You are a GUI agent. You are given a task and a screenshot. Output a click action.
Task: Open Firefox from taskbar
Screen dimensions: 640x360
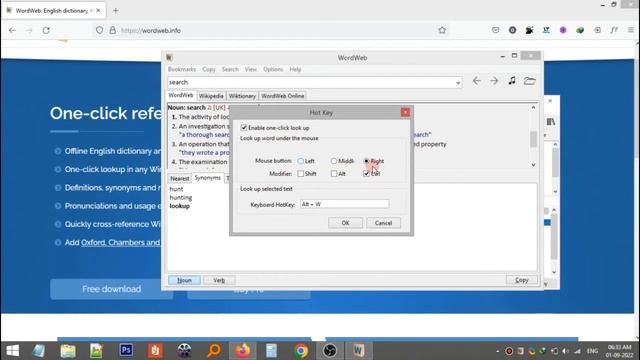point(242,350)
